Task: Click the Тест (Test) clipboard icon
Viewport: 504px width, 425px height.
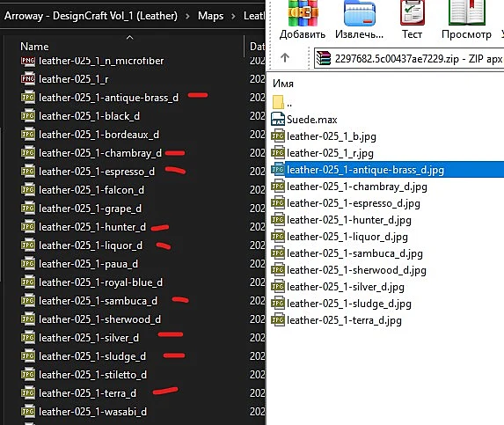Action: coord(412,13)
